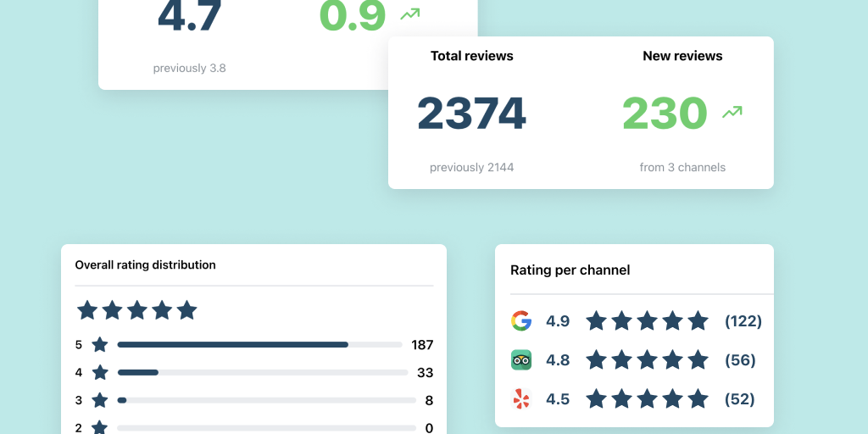Click the (52) Yelp review count
868x434 pixels.
click(x=740, y=399)
